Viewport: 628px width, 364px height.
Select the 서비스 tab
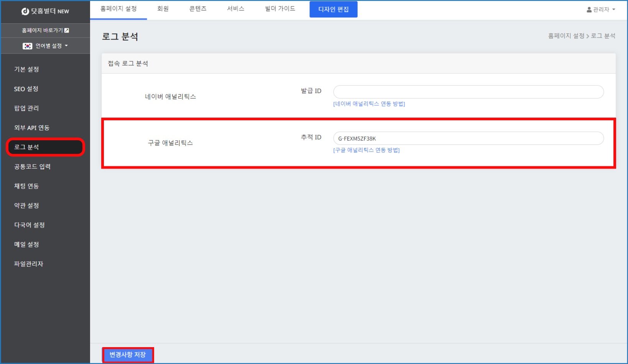[235, 9]
